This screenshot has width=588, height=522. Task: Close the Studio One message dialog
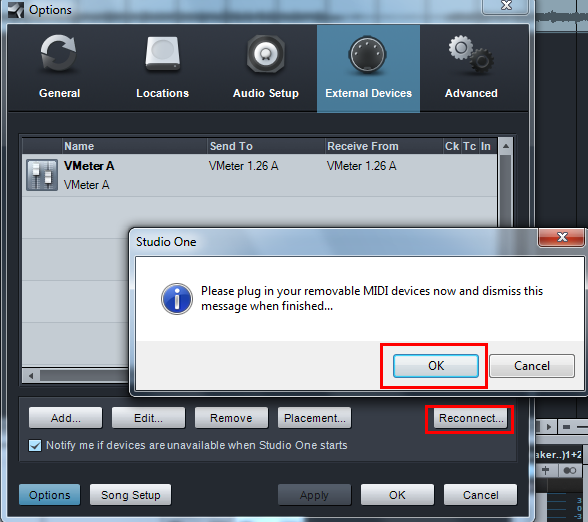tap(562, 237)
